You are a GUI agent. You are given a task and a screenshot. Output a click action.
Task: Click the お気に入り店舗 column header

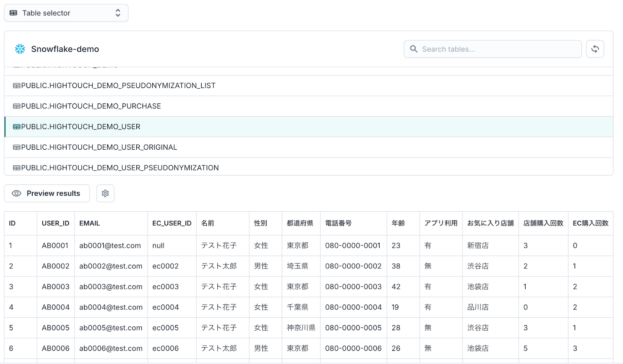pyautogui.click(x=491, y=223)
